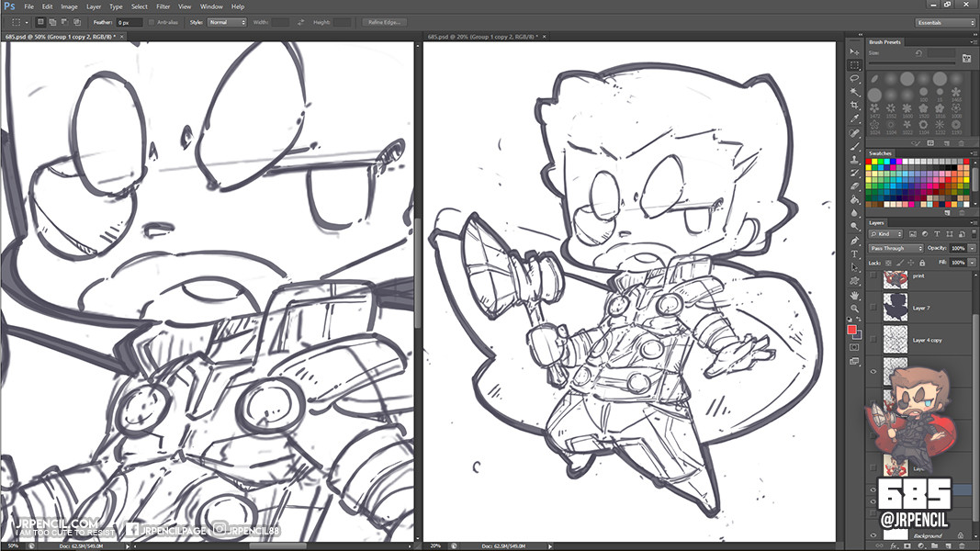This screenshot has height=551, width=980.
Task: Open the Essentials workspace dropdown
Action: pyautogui.click(x=944, y=22)
